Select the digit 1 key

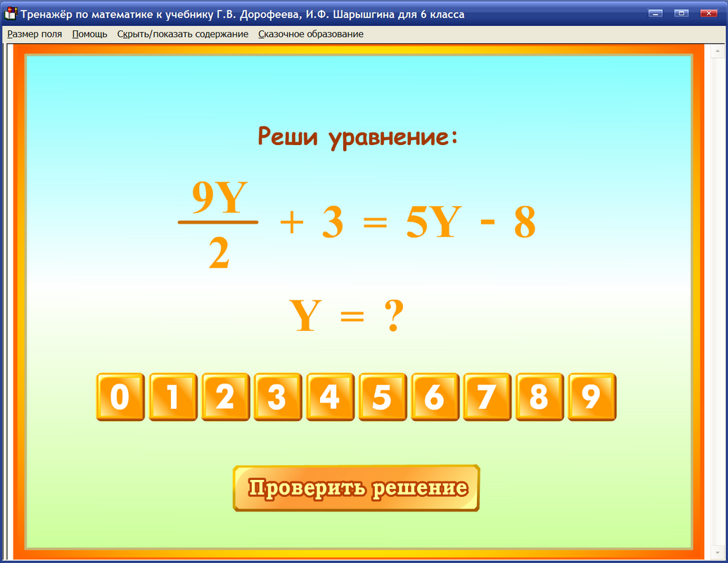pyautogui.click(x=172, y=397)
